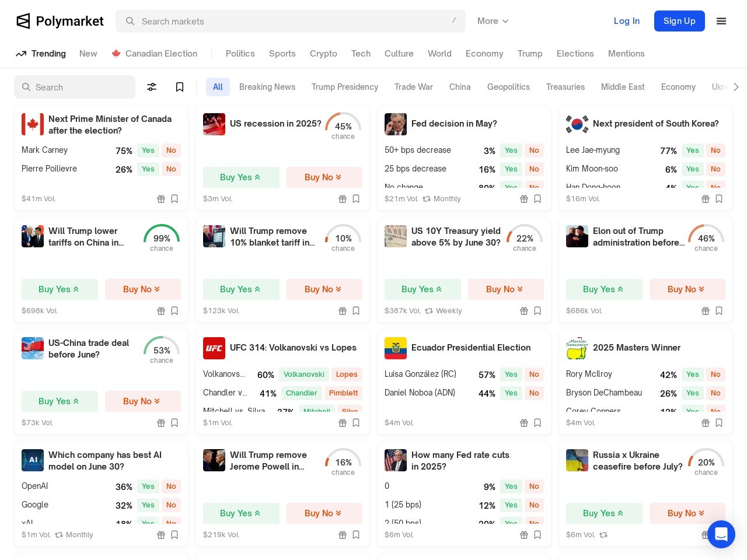Pick Volkanovski outcome button in UFC 314
This screenshot has height=560, width=747.
[x=304, y=374]
